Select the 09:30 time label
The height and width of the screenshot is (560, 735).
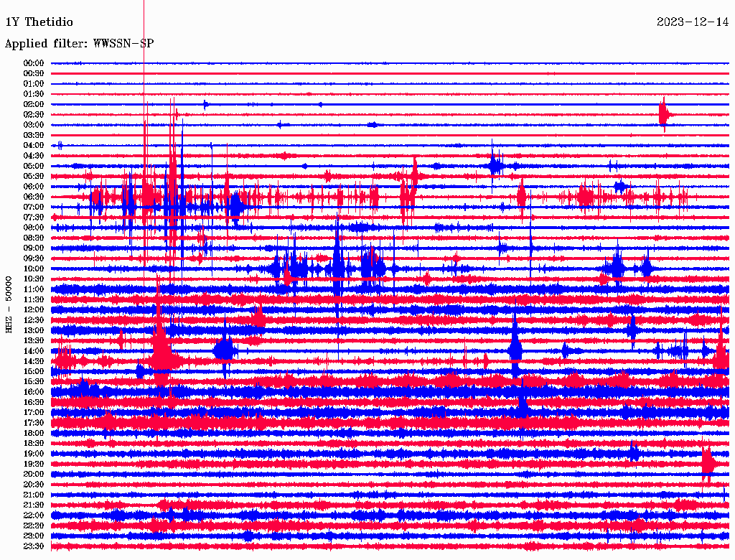coord(34,259)
